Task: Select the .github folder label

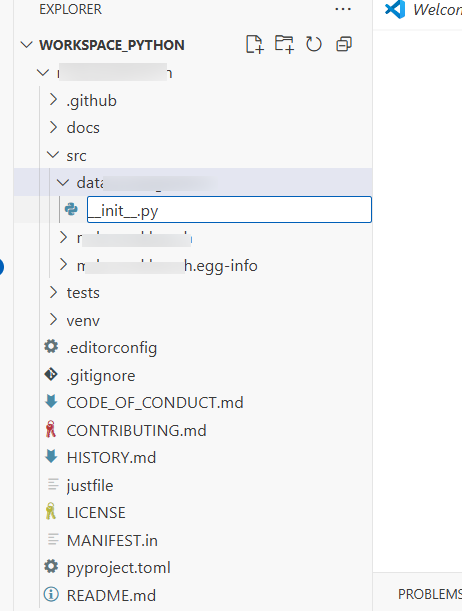Action: 92,101
